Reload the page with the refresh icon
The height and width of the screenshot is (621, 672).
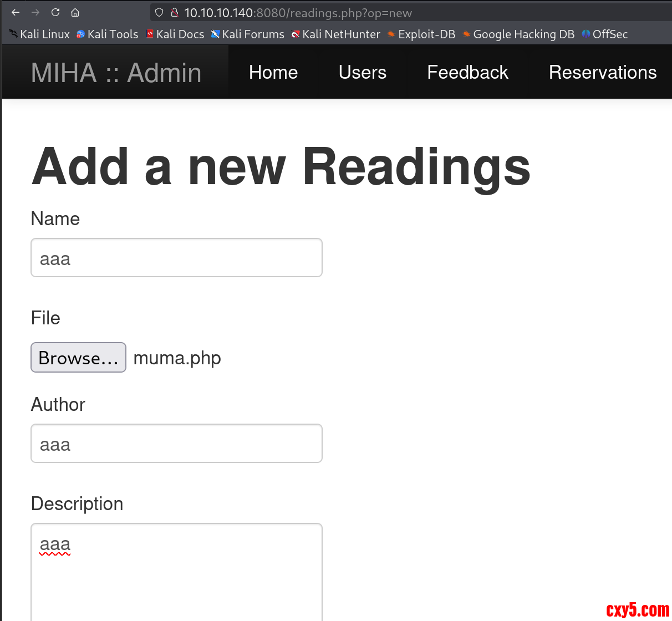[55, 12]
